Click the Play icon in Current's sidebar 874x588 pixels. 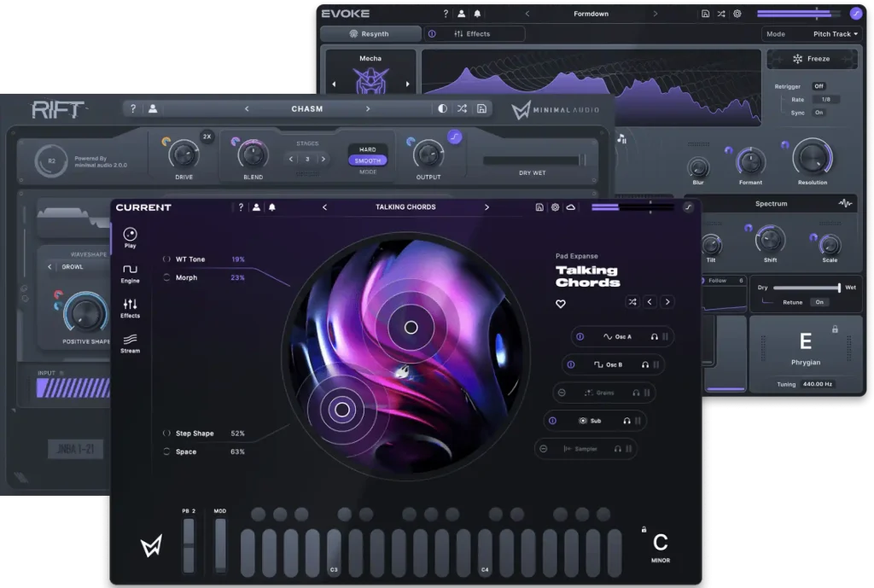coord(131,234)
